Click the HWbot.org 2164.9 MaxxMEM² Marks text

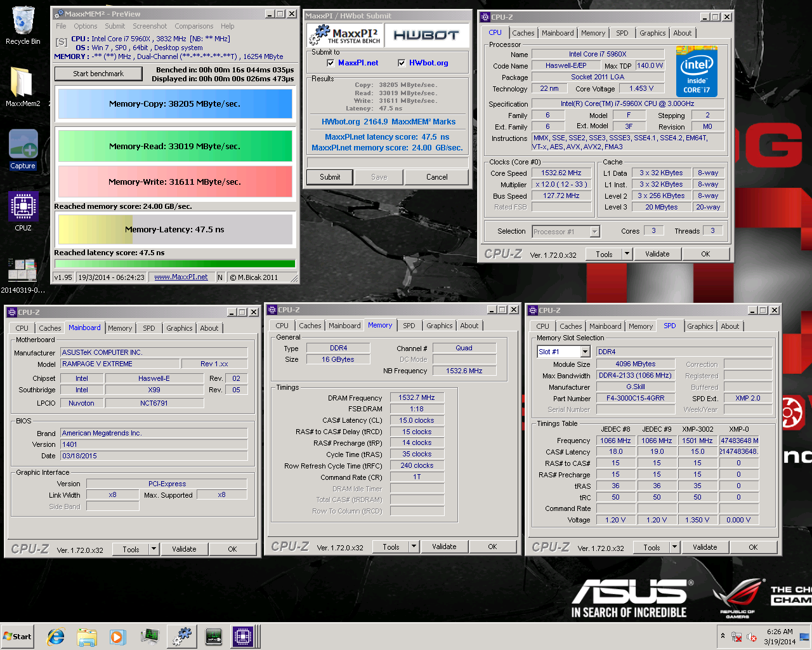(388, 122)
